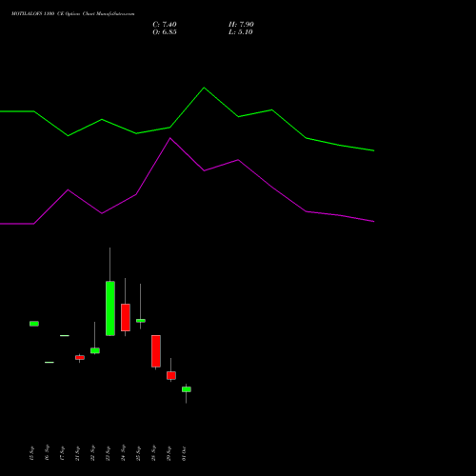Click the close value "C: 7.40"
Screen dimensions: 476x476
point(165,25)
